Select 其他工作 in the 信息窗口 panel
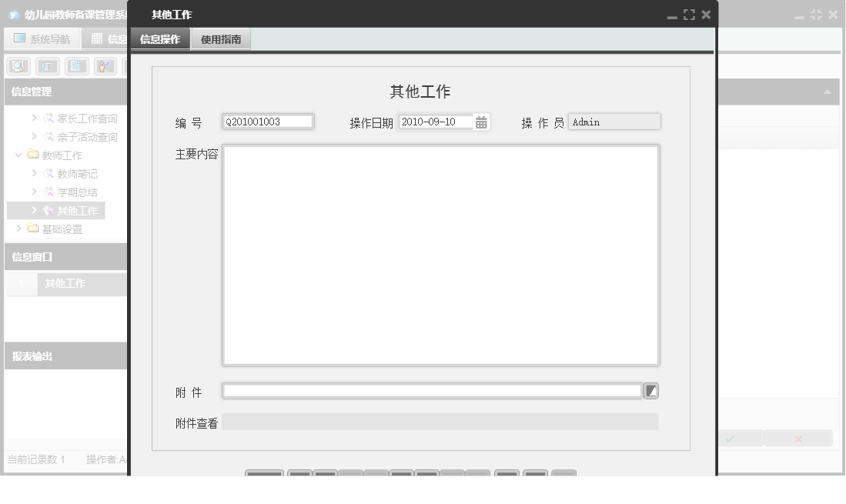Image resolution: width=846 pixels, height=504 pixels. pos(65,284)
